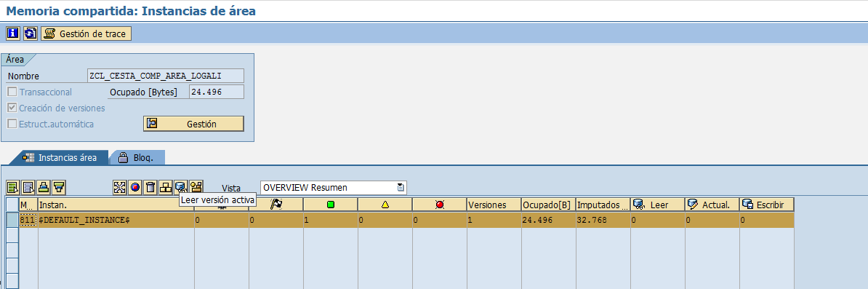The width and height of the screenshot is (868, 289).
Task: Click the blue information icon
Action: pyautogui.click(x=13, y=33)
